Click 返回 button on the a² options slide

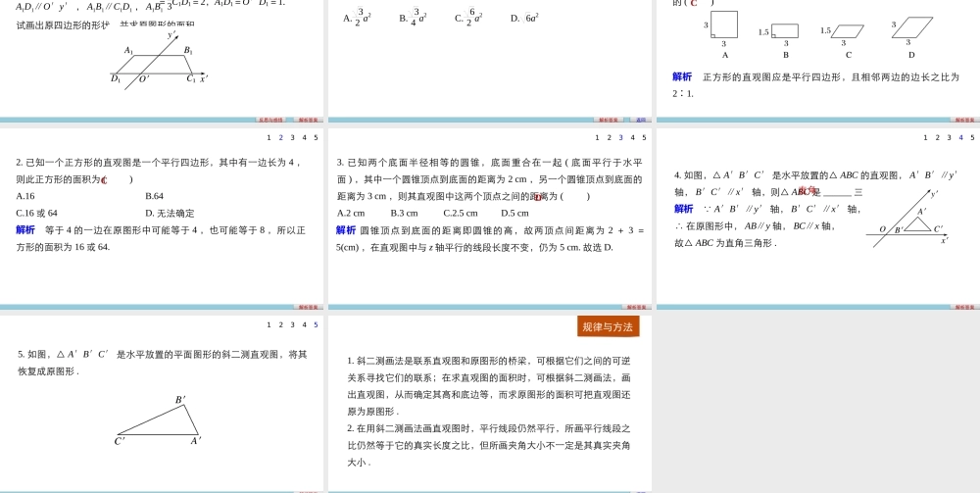[640, 120]
